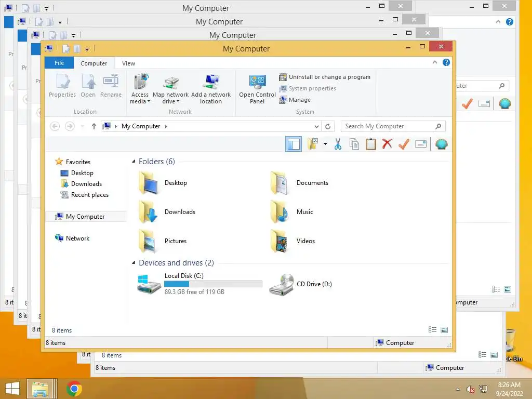Click the Paste clipboard icon

pos(370,144)
